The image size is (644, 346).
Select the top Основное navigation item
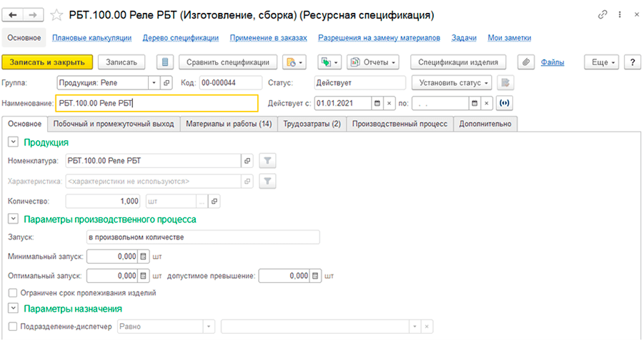coord(24,38)
